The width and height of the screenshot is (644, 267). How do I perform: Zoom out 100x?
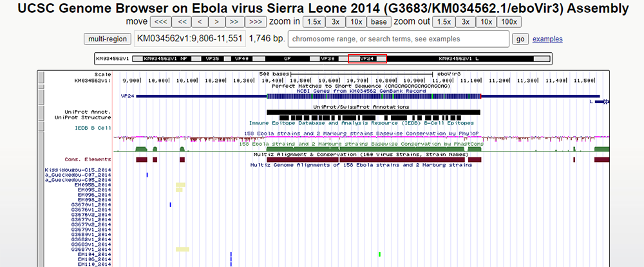point(509,21)
